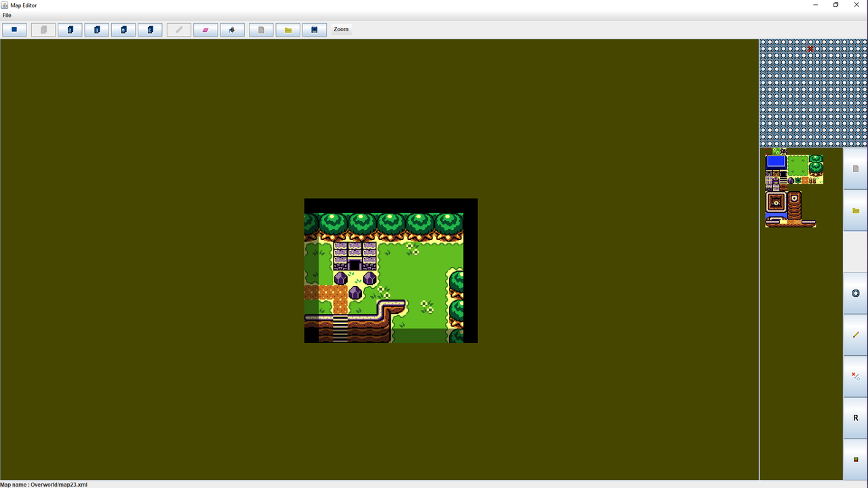Click the house doorway on the map
Viewport: 868px width, 488px height.
(x=355, y=264)
